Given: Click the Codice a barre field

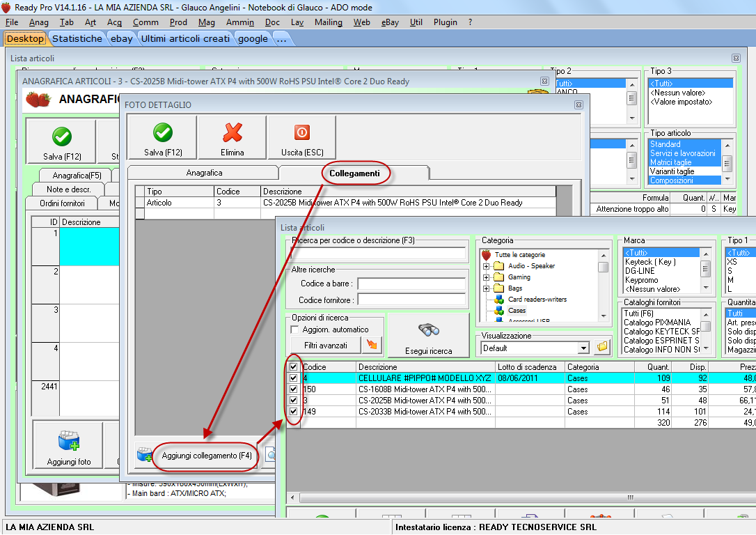Looking at the screenshot, I should click(411, 284).
